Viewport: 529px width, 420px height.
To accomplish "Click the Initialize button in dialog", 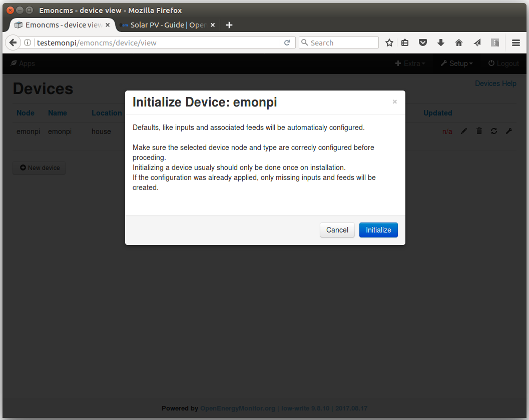I will pos(378,230).
